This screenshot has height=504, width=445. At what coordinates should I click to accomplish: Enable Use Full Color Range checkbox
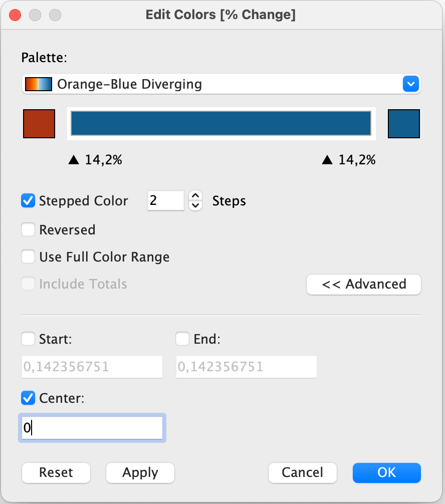[28, 257]
